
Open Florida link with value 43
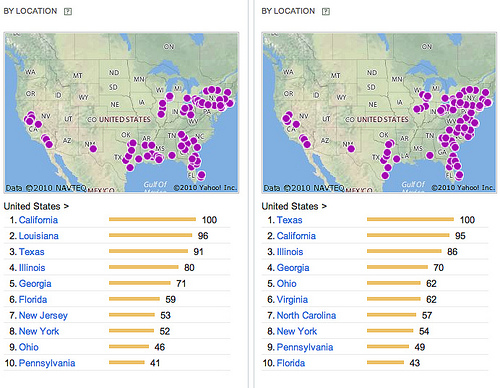click(291, 363)
